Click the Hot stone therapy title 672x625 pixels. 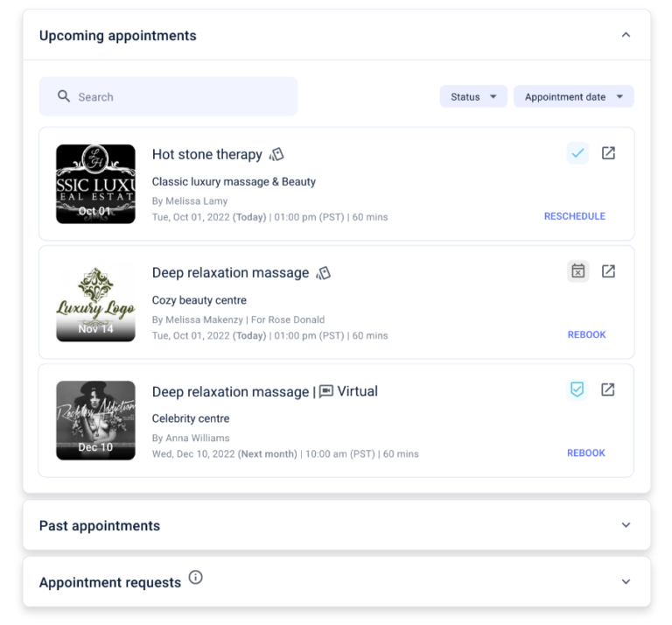[x=207, y=154]
